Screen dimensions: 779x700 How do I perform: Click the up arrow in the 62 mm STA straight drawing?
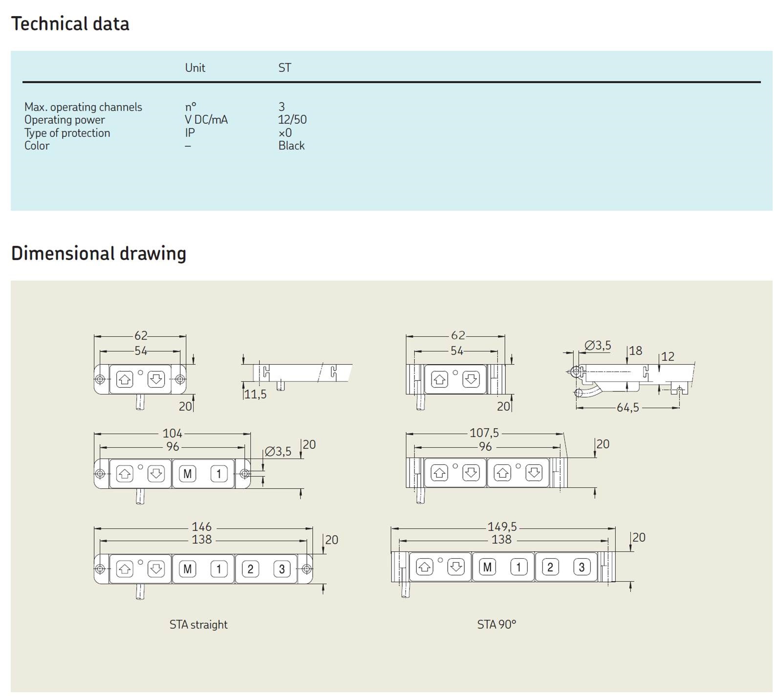[x=125, y=379]
